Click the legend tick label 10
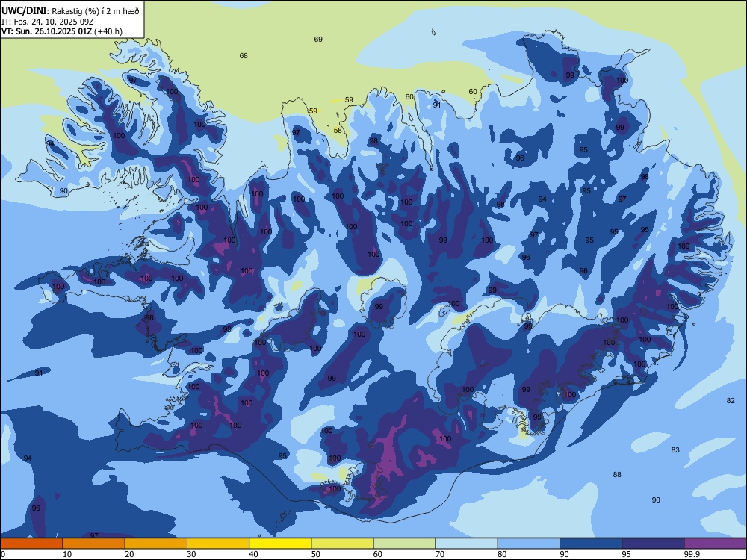The width and height of the screenshot is (747, 560). tap(67, 554)
